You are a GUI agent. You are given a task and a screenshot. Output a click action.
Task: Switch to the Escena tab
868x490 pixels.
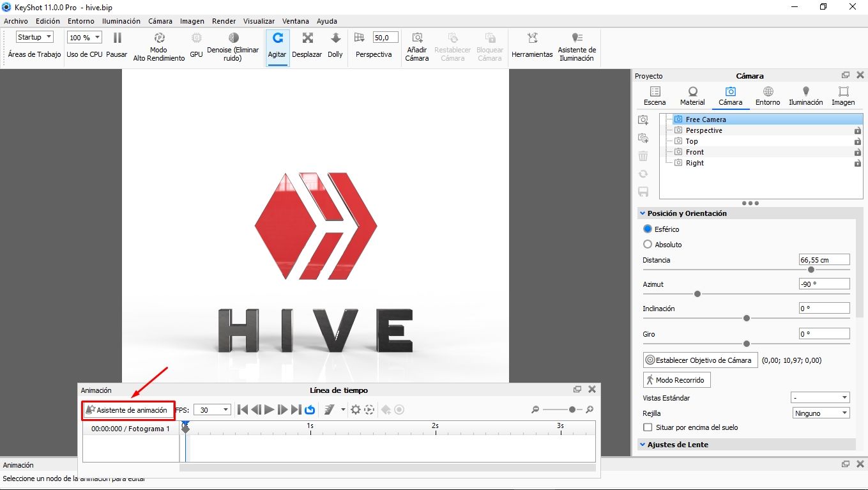(x=655, y=96)
